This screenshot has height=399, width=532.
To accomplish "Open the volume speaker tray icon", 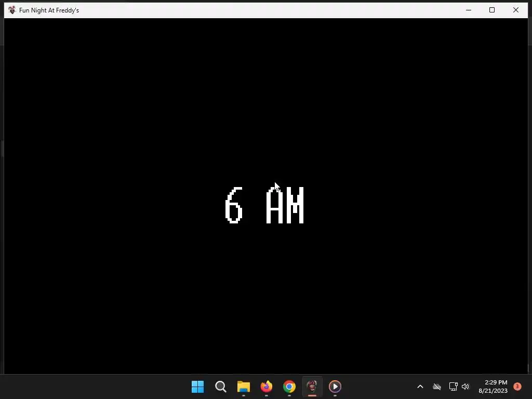I will click(x=465, y=387).
